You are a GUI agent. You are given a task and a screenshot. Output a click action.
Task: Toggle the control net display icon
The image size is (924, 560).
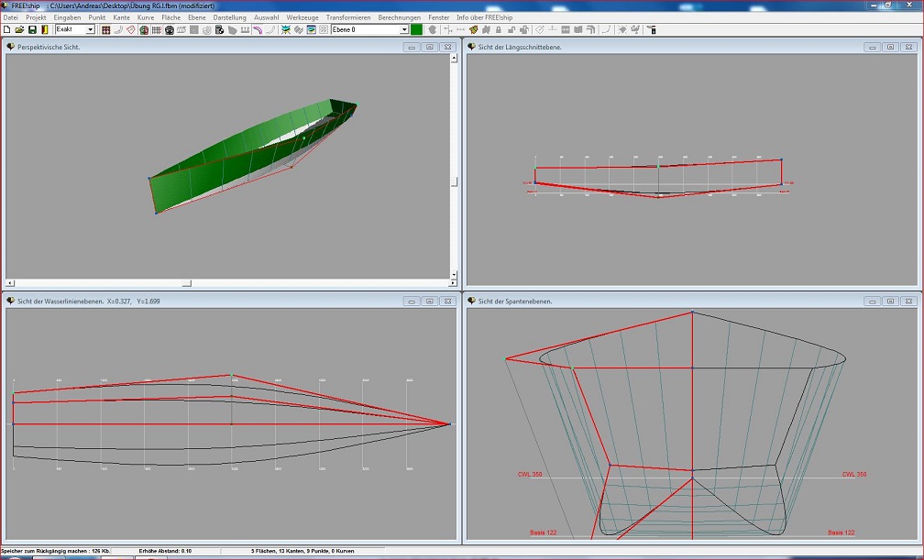click(x=106, y=30)
